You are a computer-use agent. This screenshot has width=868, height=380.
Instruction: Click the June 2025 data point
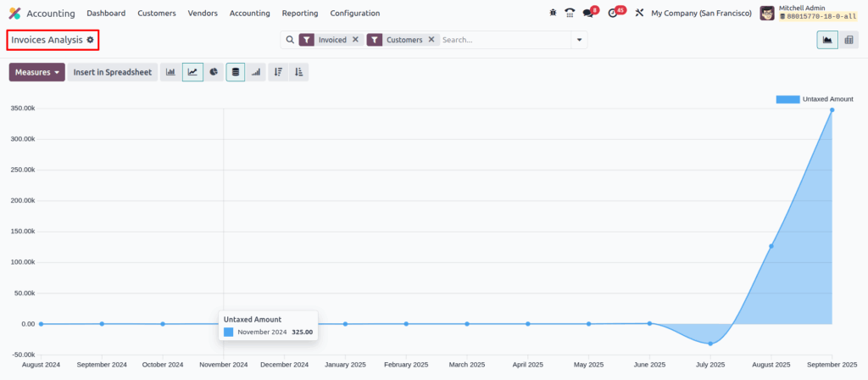coord(649,323)
